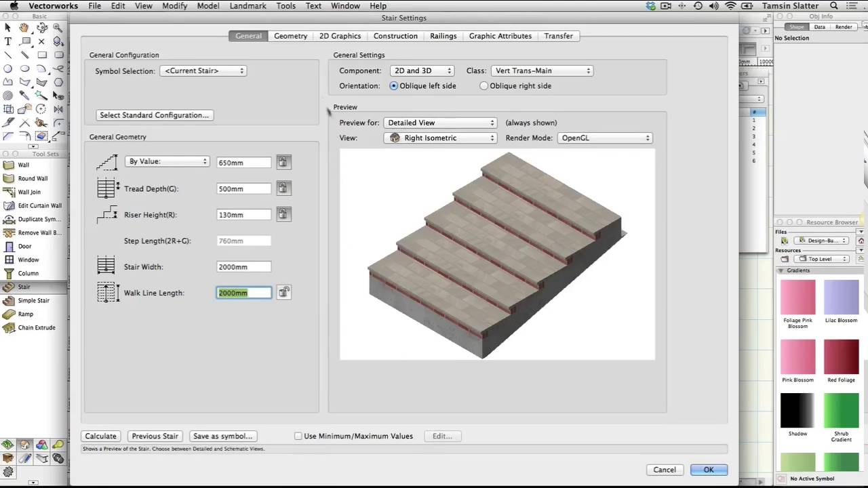
Task: Open the View Right Isometric dropdown
Action: (x=440, y=138)
